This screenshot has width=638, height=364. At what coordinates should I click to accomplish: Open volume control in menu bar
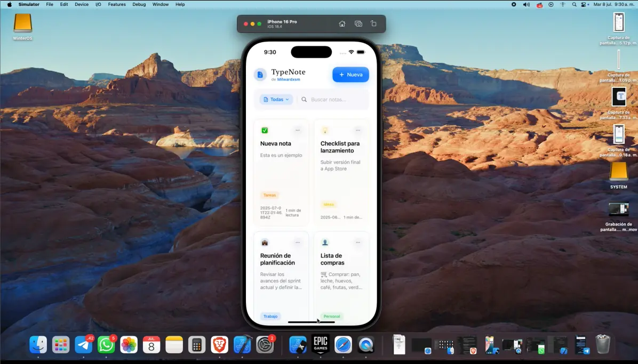[x=526, y=4]
